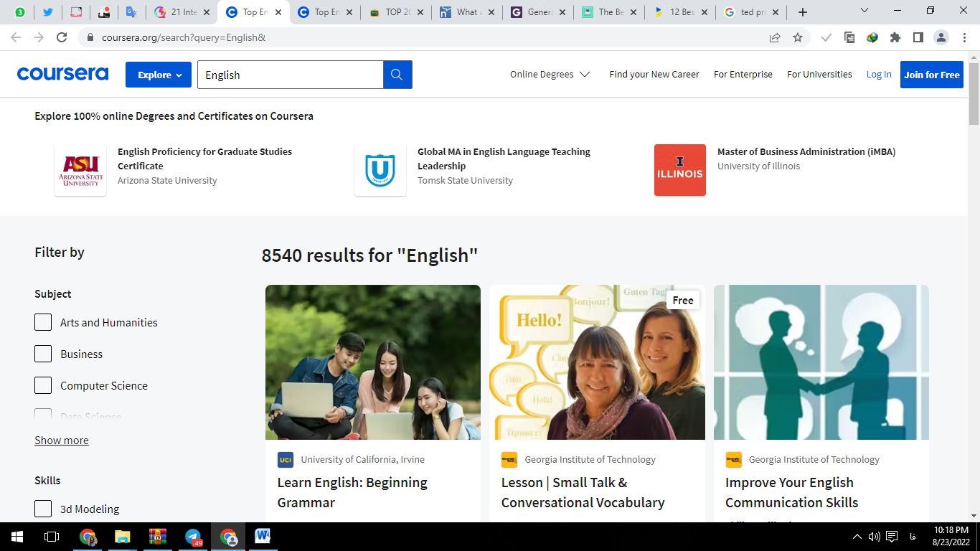This screenshot has width=980, height=551.
Task: Open the Windows Start menu
Action: (17, 536)
